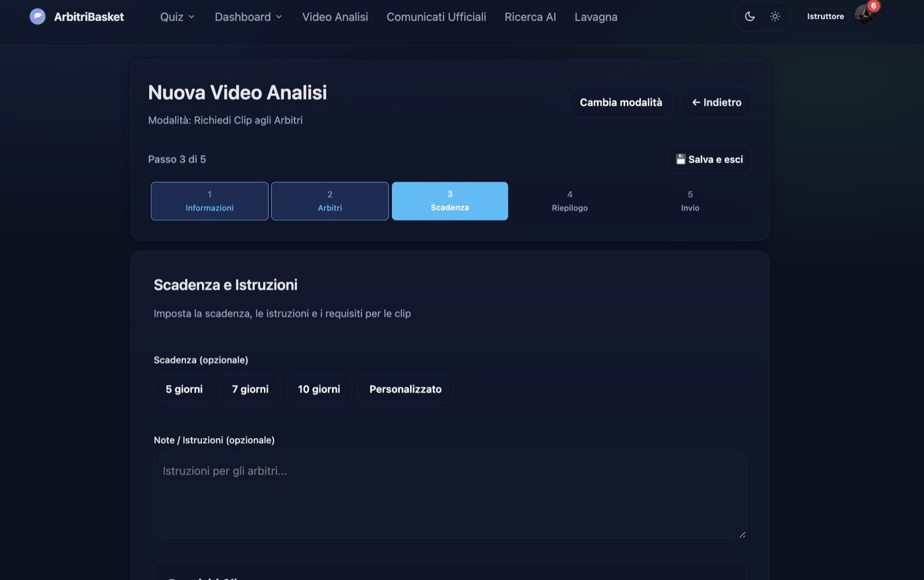924x580 pixels.
Task: Click the Cambia modalità button
Action: pos(621,102)
